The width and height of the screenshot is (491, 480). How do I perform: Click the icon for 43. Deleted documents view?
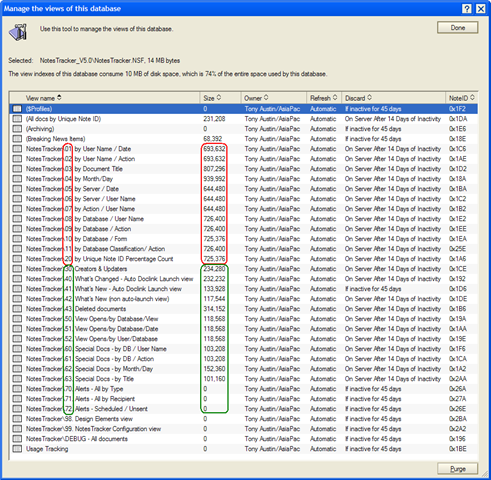point(17,309)
